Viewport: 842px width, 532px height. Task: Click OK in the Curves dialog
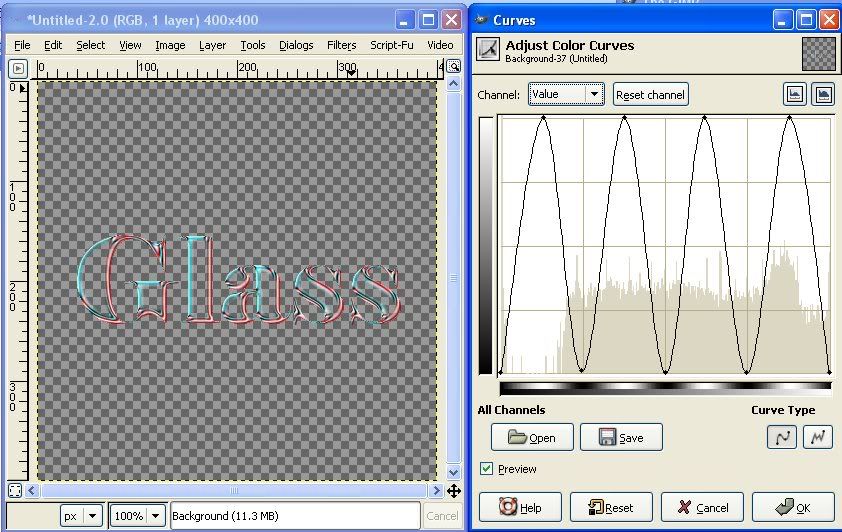[793, 507]
